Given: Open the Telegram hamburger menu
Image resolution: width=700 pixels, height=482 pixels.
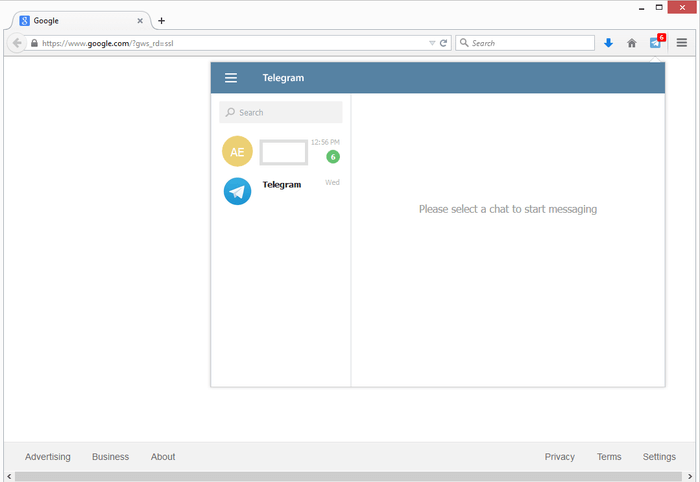Looking at the screenshot, I should point(231,78).
